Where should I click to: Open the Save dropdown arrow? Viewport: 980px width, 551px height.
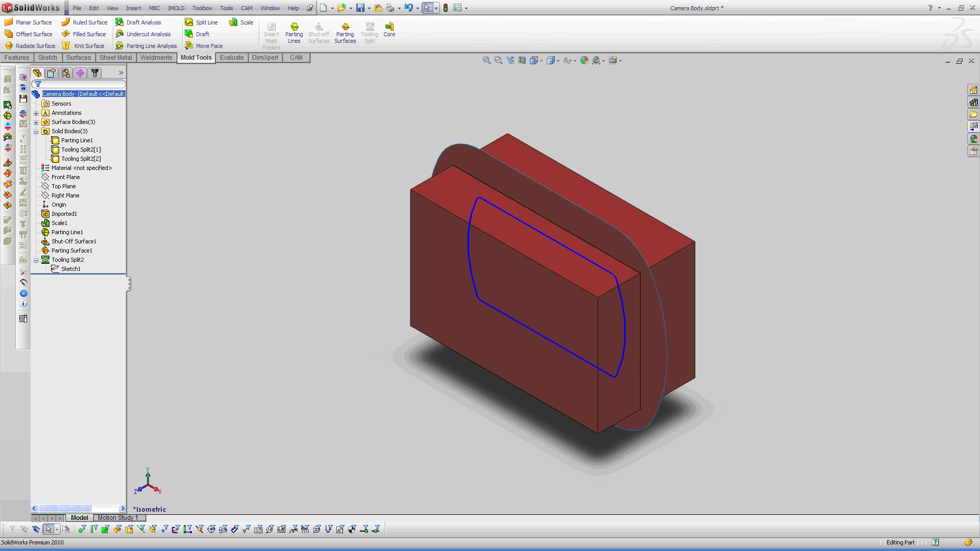369,8
